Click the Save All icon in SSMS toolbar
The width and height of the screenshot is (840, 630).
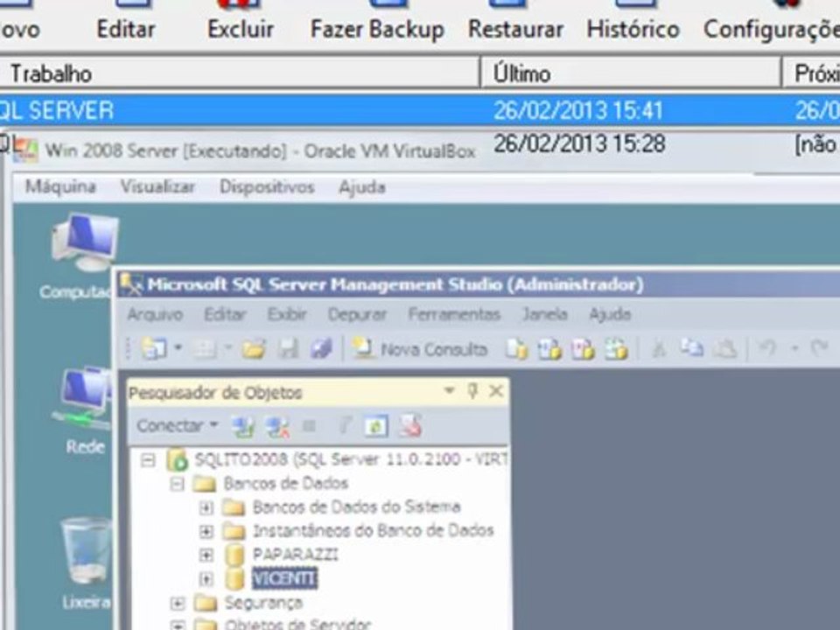pos(321,349)
